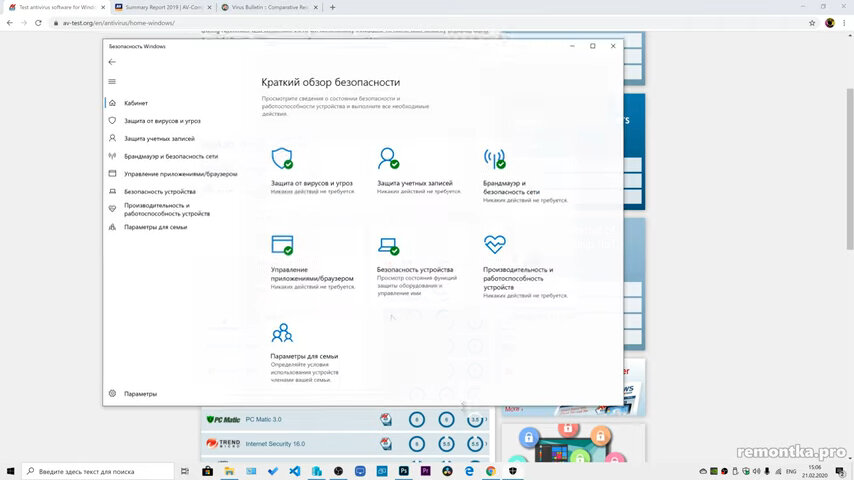Open Параметры для семьи sidebar item
Screen dimensions: 854x480
155,227
